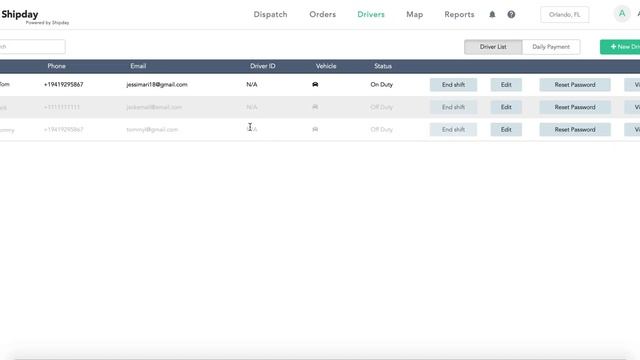This screenshot has height=360, width=640.
Task: Click the Email column header
Action: click(x=138, y=66)
